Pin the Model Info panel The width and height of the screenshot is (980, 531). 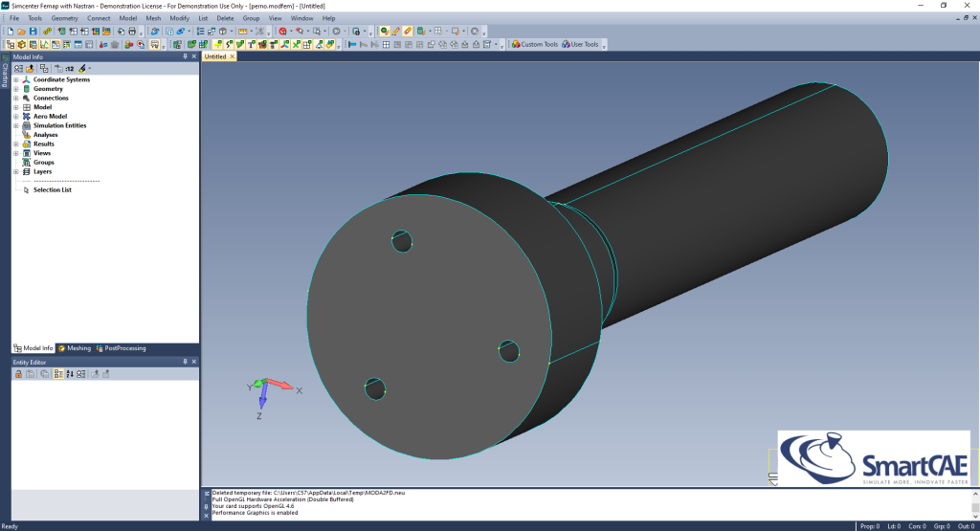[185, 56]
